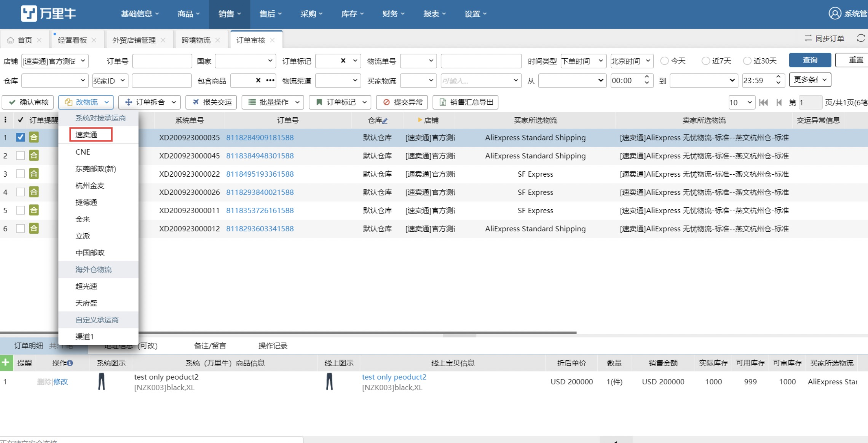Click the merged order icon in row 2
The width and height of the screenshot is (868, 443).
pyautogui.click(x=34, y=155)
